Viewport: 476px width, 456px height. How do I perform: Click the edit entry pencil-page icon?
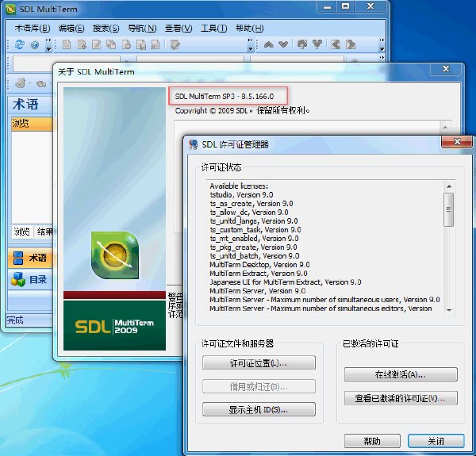click(x=96, y=44)
